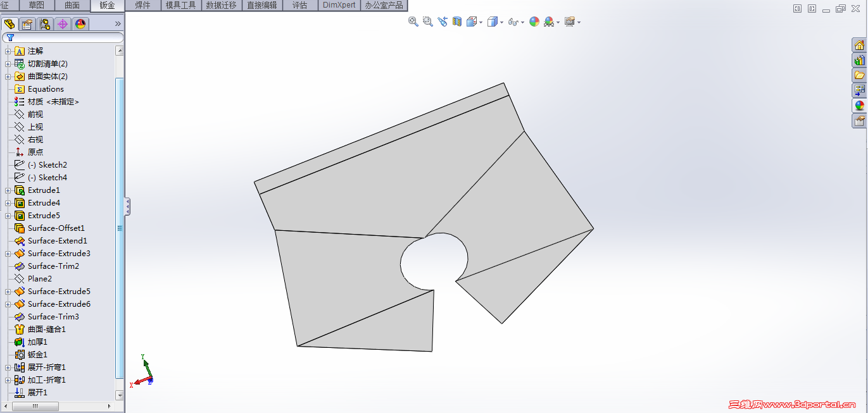Open the 模具工具 (Mold Tools) tab
Screen dimensions: 868x413
(181, 5)
